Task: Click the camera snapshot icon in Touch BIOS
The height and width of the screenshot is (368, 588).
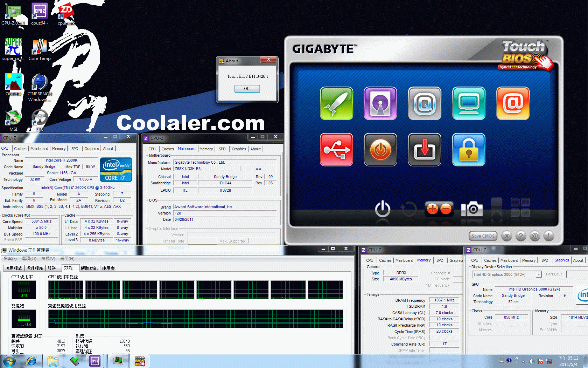Action: pyautogui.click(x=472, y=209)
